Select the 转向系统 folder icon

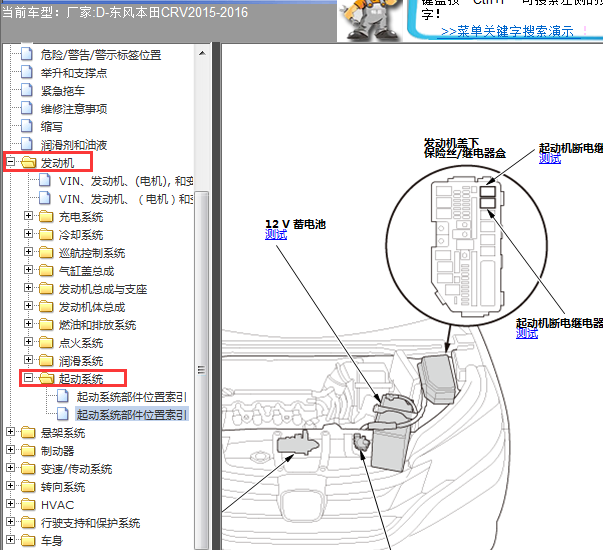point(28,487)
